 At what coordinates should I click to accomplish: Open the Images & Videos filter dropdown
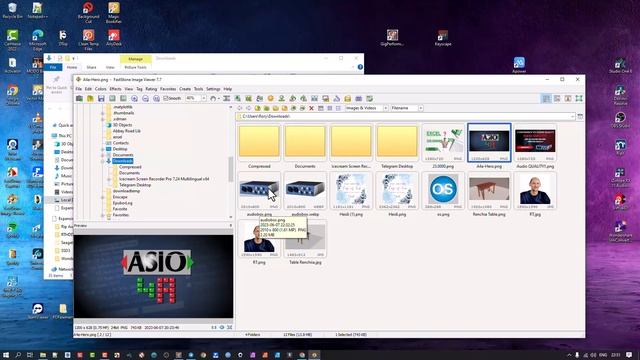(385, 108)
